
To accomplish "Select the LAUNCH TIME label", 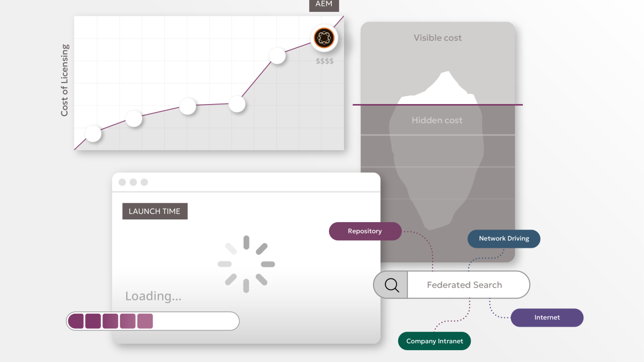I will click(155, 211).
